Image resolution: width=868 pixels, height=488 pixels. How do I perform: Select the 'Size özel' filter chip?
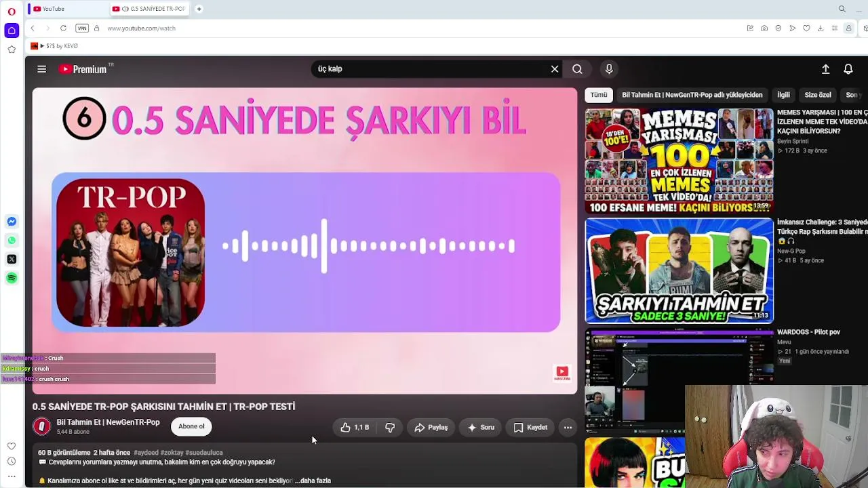click(818, 95)
